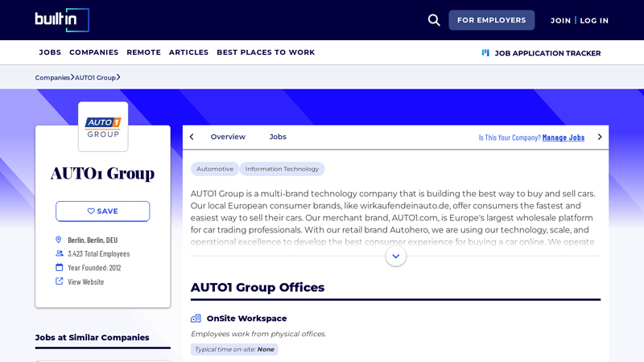
Task: Click the Jobs at Similar Companies heading
Action: (92, 337)
